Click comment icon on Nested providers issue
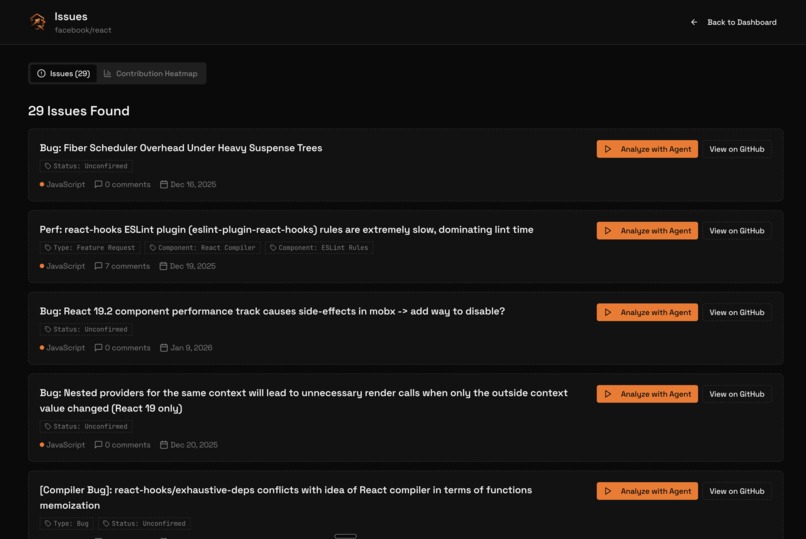 pyautogui.click(x=98, y=444)
